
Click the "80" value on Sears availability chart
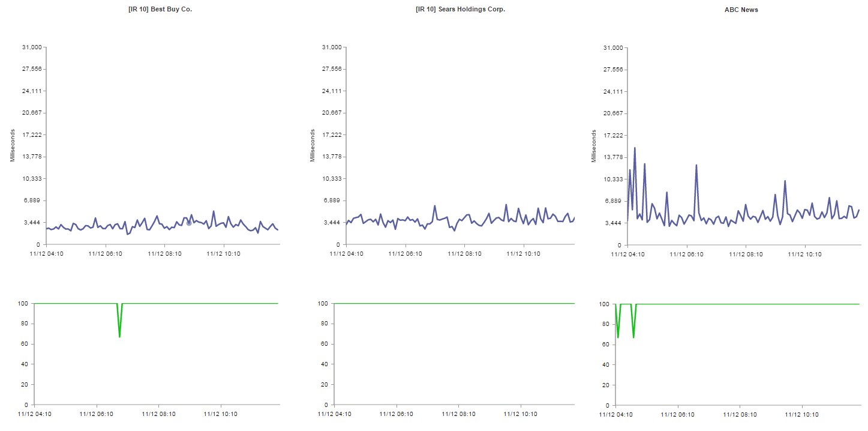click(x=326, y=324)
